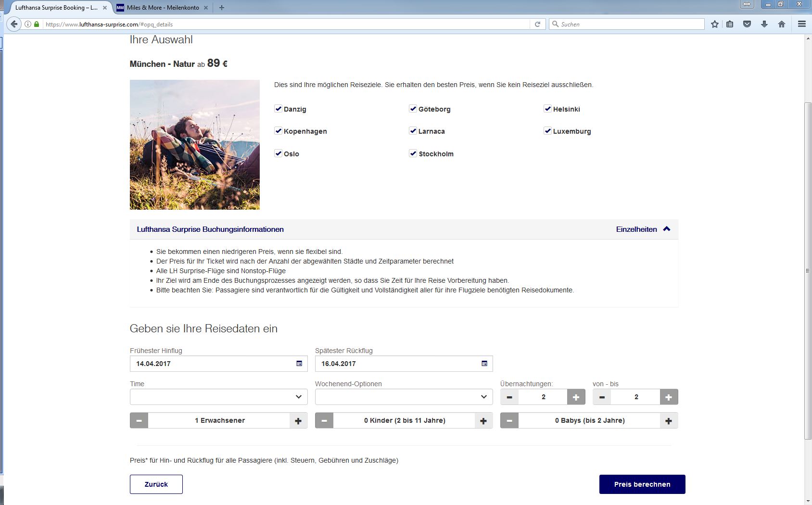Viewport: 812px width, 505px height.
Task: Bookmark this page with star icon
Action: click(715, 24)
